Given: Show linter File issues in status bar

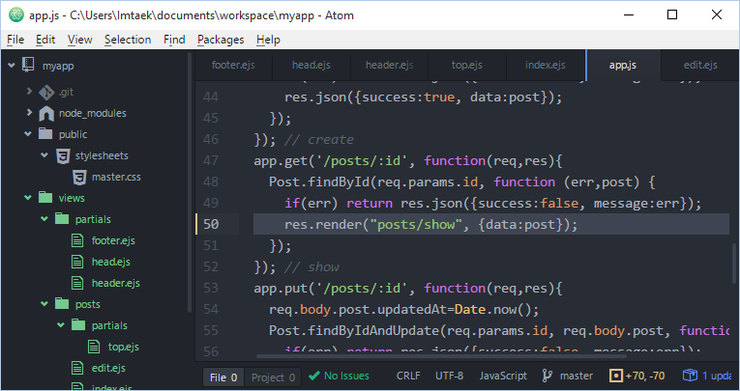Looking at the screenshot, I should tap(223, 377).
